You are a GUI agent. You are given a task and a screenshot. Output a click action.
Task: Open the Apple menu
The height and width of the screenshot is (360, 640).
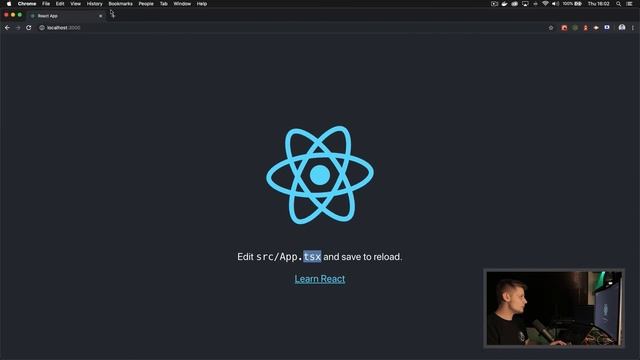pos(9,4)
